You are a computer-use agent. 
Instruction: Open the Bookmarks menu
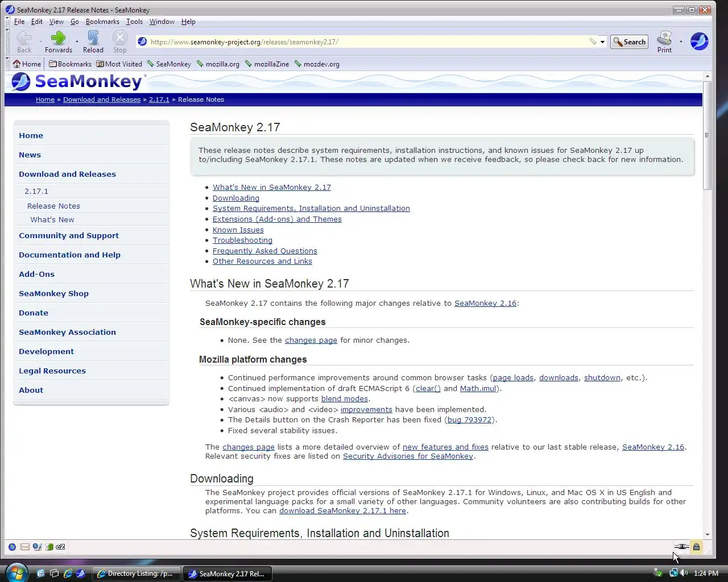(102, 22)
